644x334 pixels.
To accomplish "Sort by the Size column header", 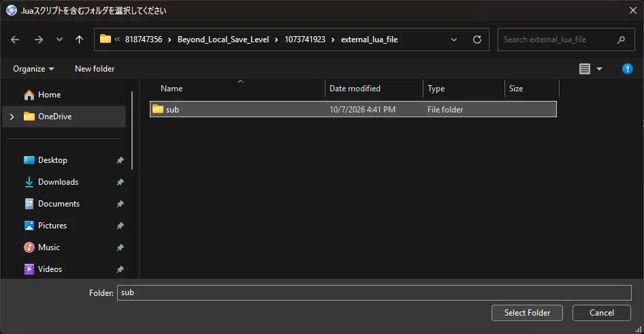I will pyautogui.click(x=532, y=89).
